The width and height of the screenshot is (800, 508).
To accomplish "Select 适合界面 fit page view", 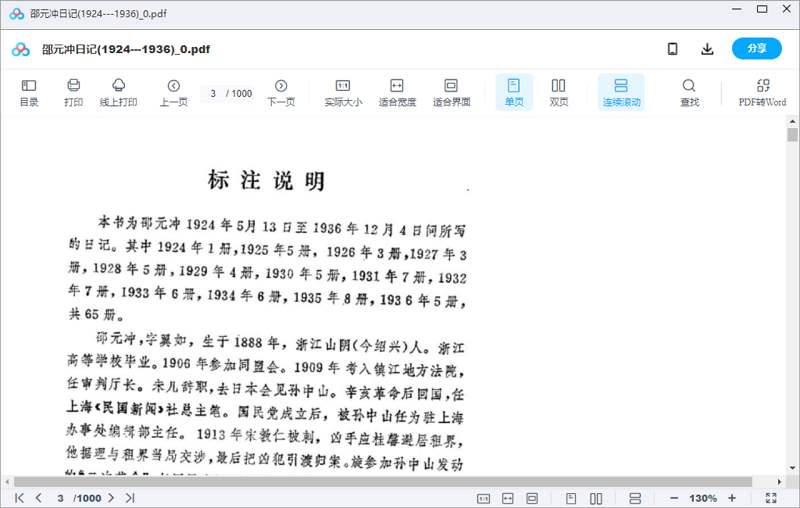I will 451,92.
